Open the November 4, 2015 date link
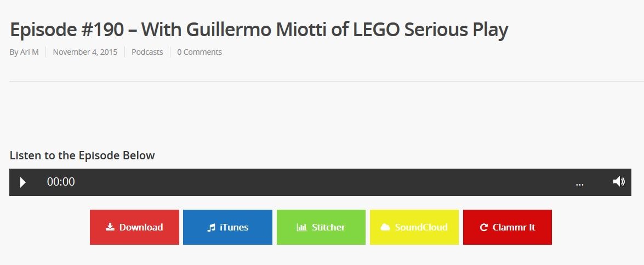The width and height of the screenshot is (644, 265). [85, 52]
